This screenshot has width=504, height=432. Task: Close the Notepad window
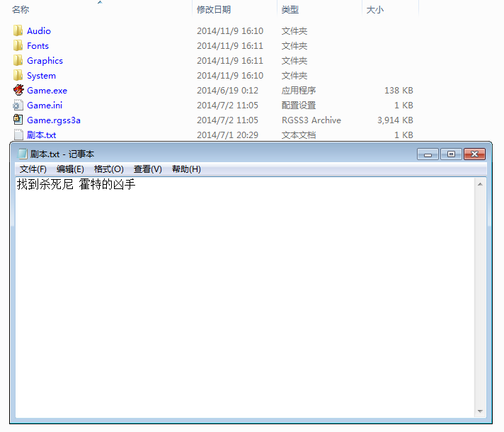click(x=474, y=154)
